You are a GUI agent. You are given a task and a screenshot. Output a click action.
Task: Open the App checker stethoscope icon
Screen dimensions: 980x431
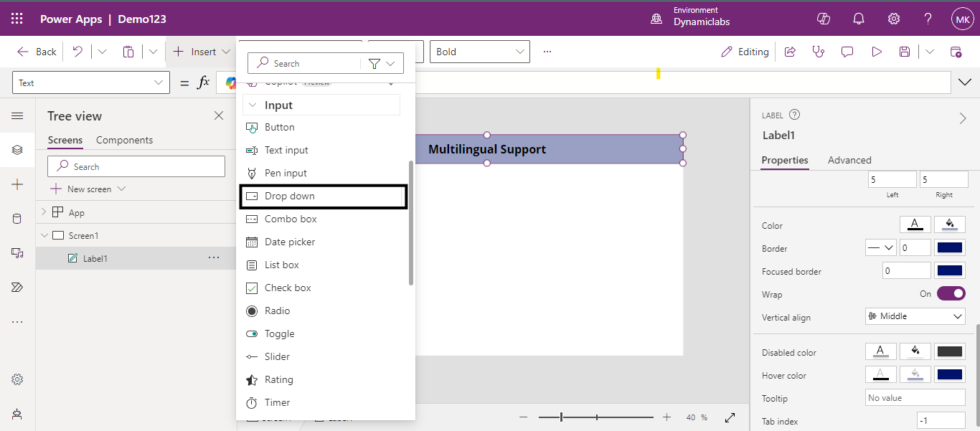(x=818, y=52)
